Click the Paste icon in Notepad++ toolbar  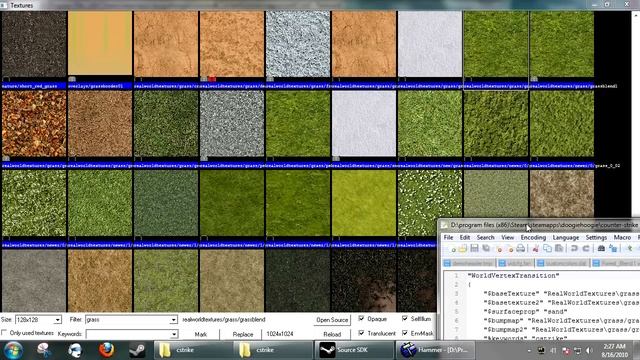(x=559, y=248)
